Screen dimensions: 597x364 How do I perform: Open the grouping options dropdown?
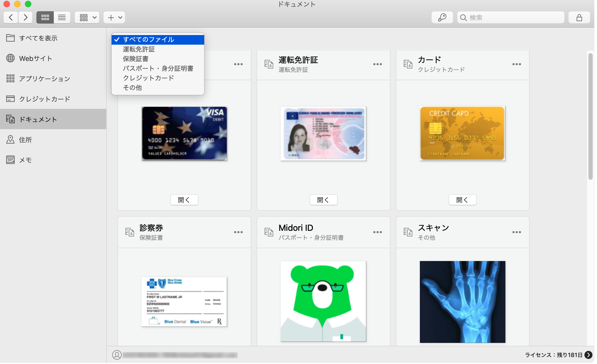tap(87, 18)
